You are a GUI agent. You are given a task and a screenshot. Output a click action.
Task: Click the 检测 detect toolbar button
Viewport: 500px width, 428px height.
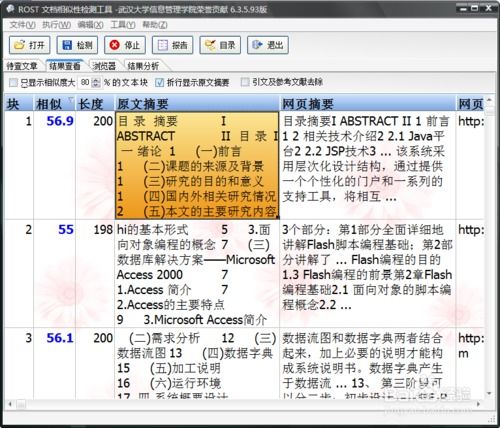coord(77,45)
